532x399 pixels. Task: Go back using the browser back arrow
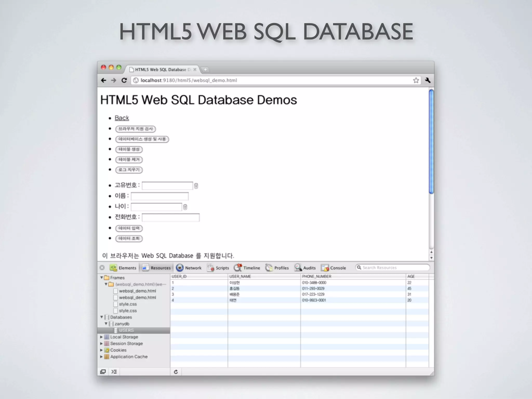[x=103, y=80]
